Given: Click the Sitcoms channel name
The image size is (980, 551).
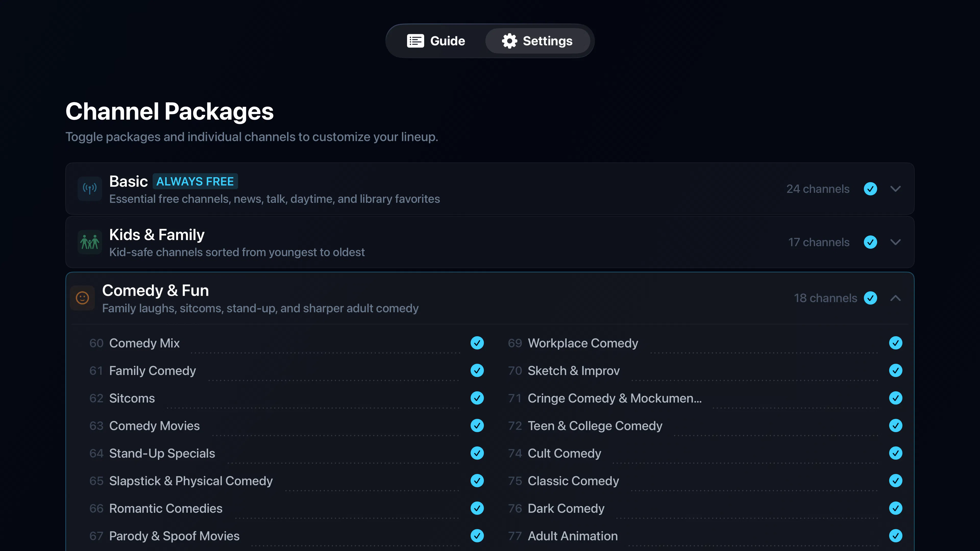Looking at the screenshot, I should pos(132,398).
